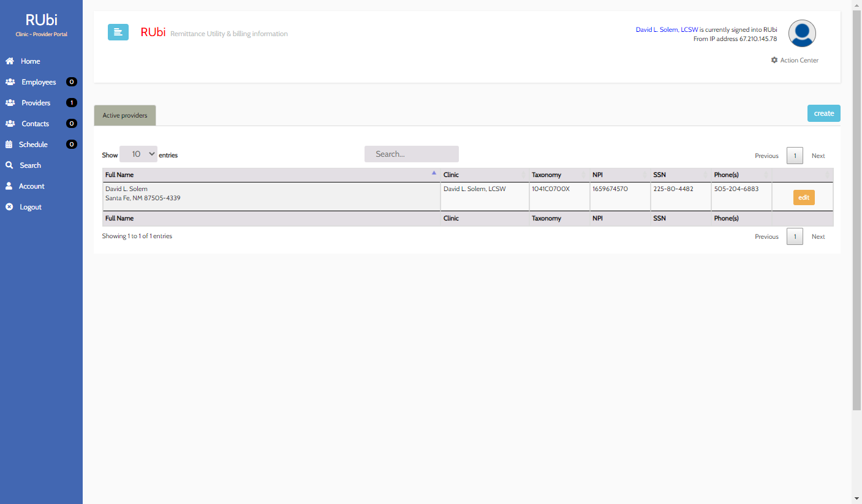Switch to the Active providers tab
This screenshot has width=862, height=504.
coord(125,115)
